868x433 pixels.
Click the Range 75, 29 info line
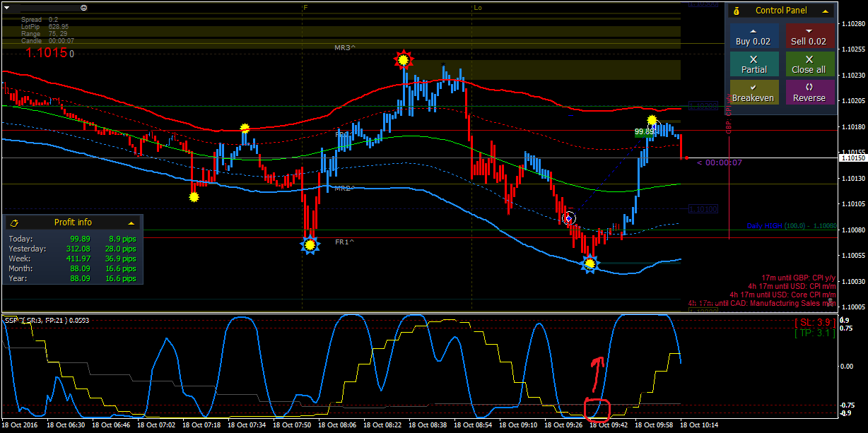click(x=45, y=34)
